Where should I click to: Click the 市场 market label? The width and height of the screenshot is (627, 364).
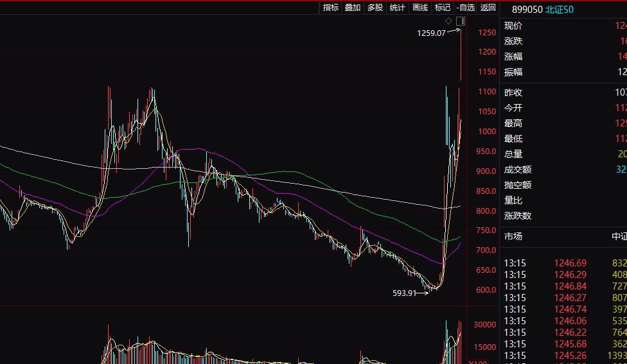pyautogui.click(x=513, y=236)
